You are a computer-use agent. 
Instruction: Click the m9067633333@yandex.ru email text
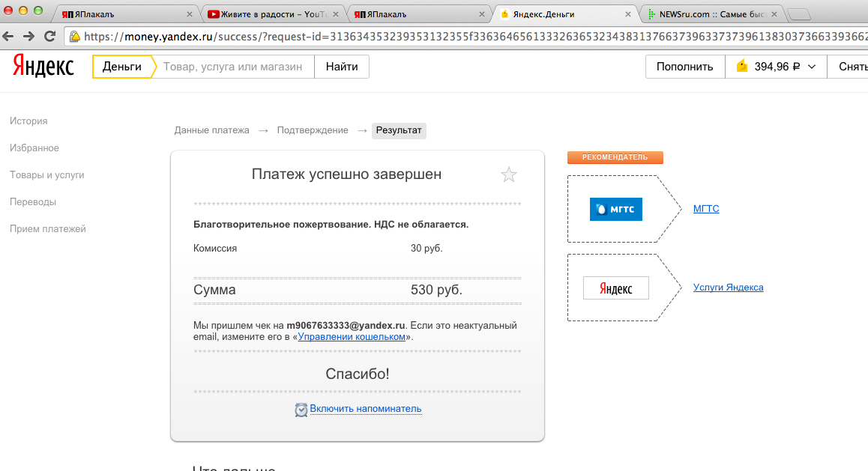point(346,326)
